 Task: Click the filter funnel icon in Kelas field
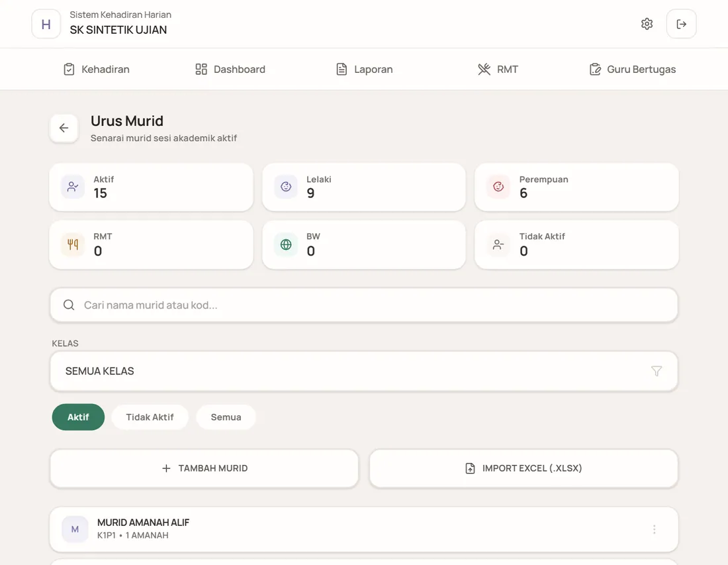[x=657, y=371]
